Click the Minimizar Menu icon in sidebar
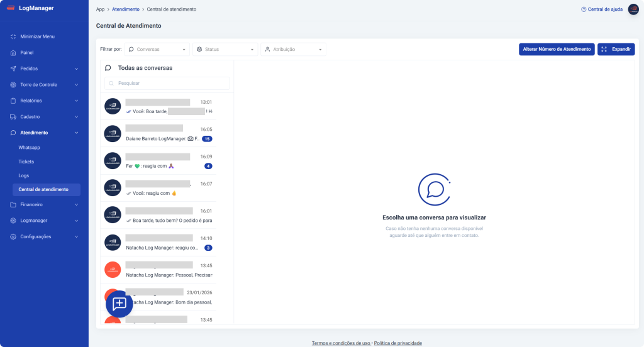The height and width of the screenshot is (347, 644). point(13,36)
